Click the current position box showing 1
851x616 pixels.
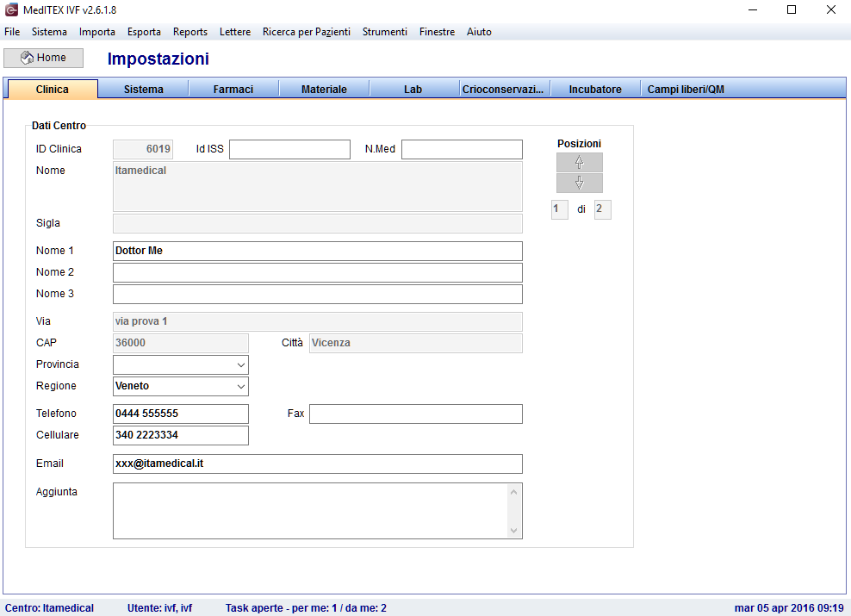(x=560, y=209)
